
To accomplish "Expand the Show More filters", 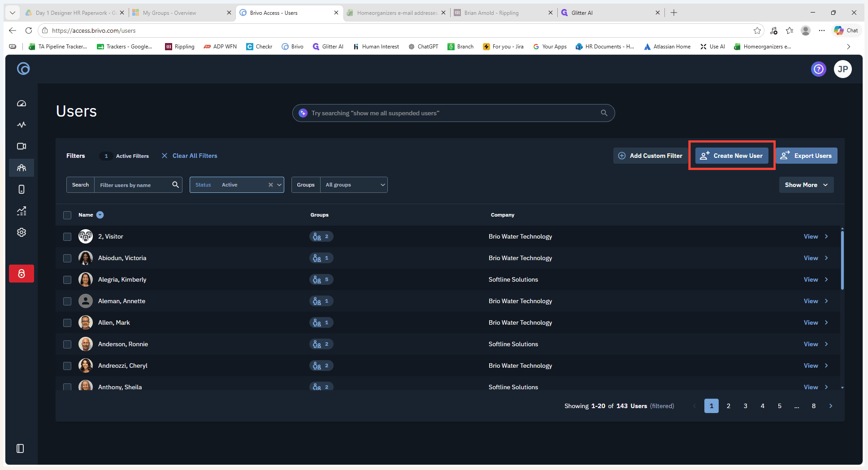I will (806, 185).
